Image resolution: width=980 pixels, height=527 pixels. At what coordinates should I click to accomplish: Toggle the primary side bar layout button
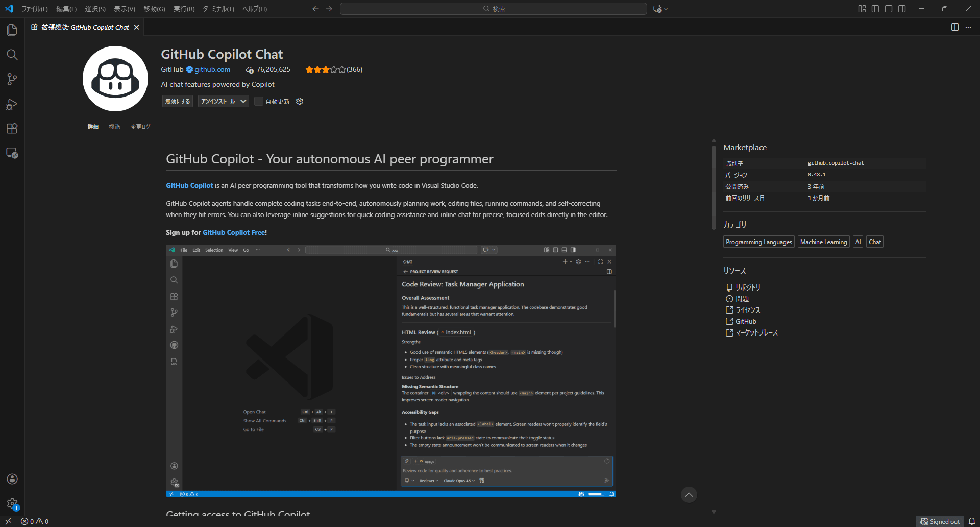pyautogui.click(x=875, y=9)
